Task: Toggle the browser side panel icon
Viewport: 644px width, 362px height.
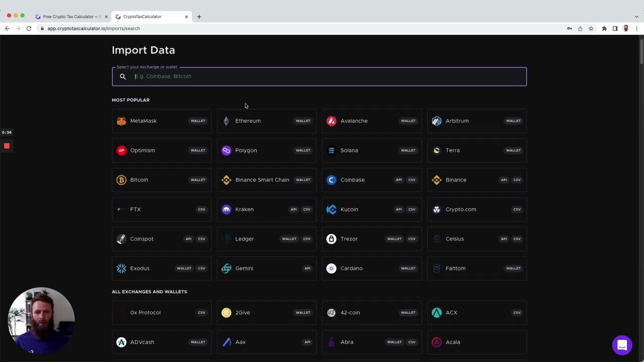Action: pos(615,29)
